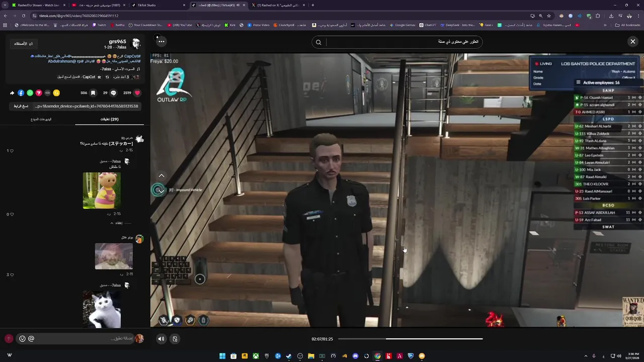Click the #CapCut hashtag link

point(132,56)
